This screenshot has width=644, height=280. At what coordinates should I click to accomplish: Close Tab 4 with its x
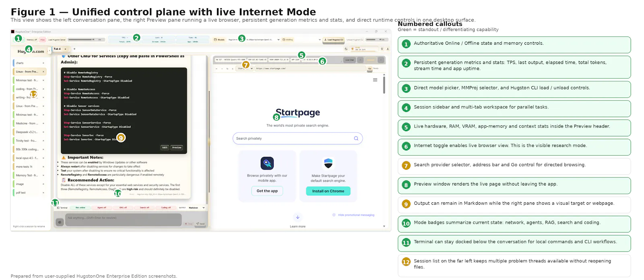(x=65, y=49)
